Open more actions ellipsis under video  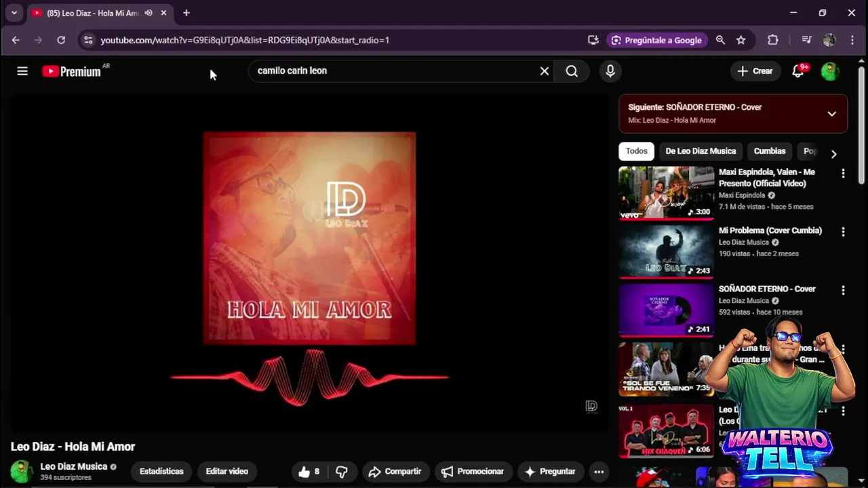click(x=599, y=472)
